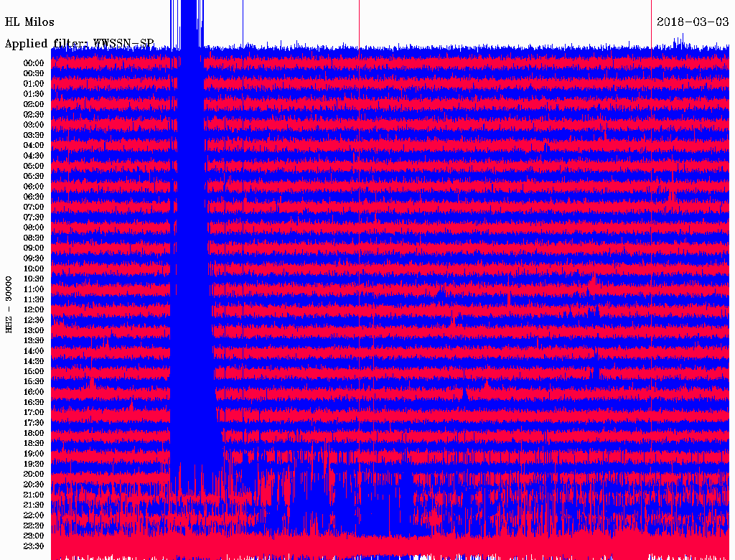
Task: Select the 03:00 time label
Action: point(34,125)
